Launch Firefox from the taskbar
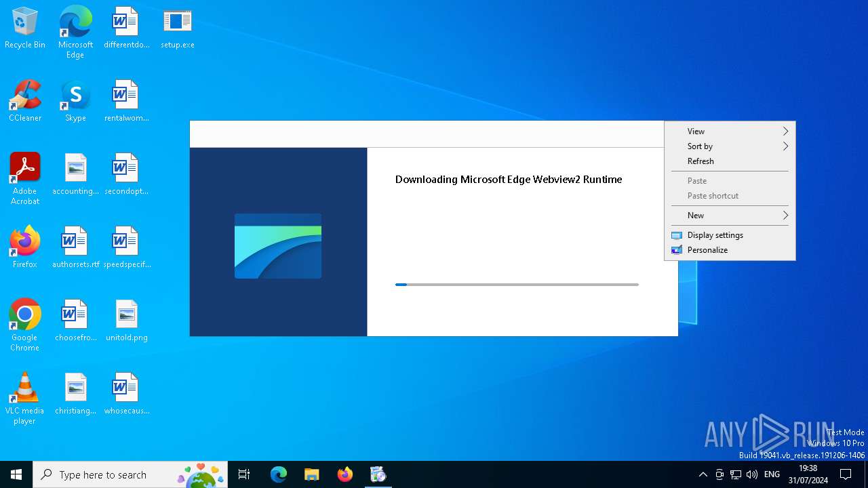Image resolution: width=868 pixels, height=488 pixels. (345, 474)
